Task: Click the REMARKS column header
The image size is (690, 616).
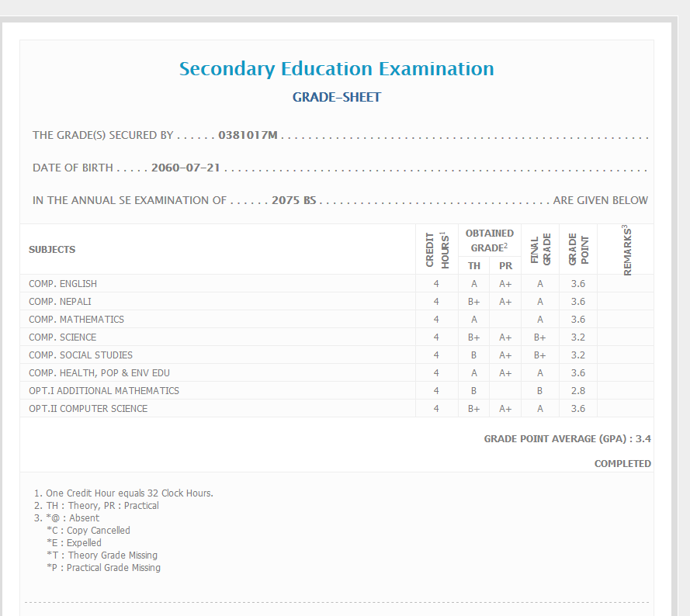Action: [627, 250]
